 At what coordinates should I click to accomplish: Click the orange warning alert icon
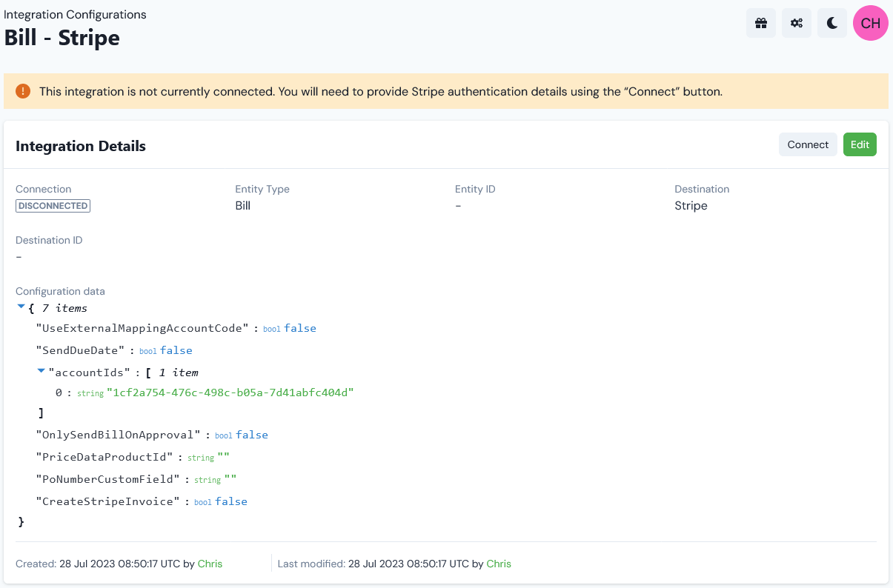23,91
